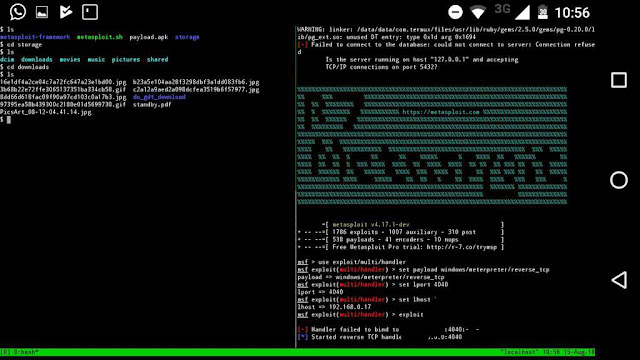The width and height of the screenshot is (640, 360).
Task: Tap the Termux square notification icon
Action: pyautogui.click(x=90, y=12)
